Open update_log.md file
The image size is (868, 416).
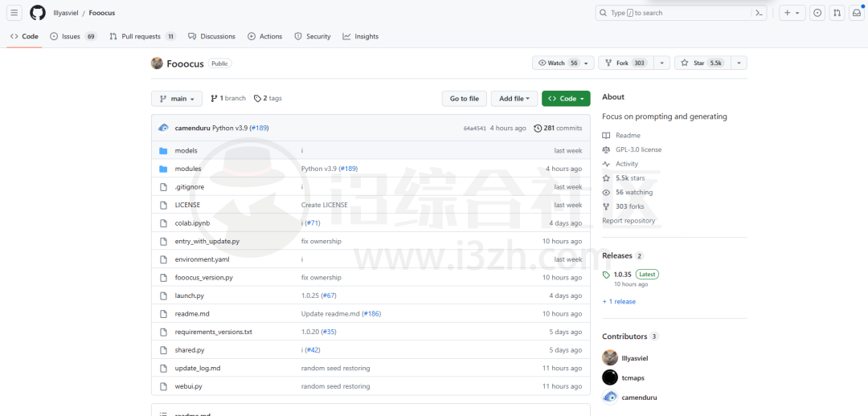click(198, 368)
